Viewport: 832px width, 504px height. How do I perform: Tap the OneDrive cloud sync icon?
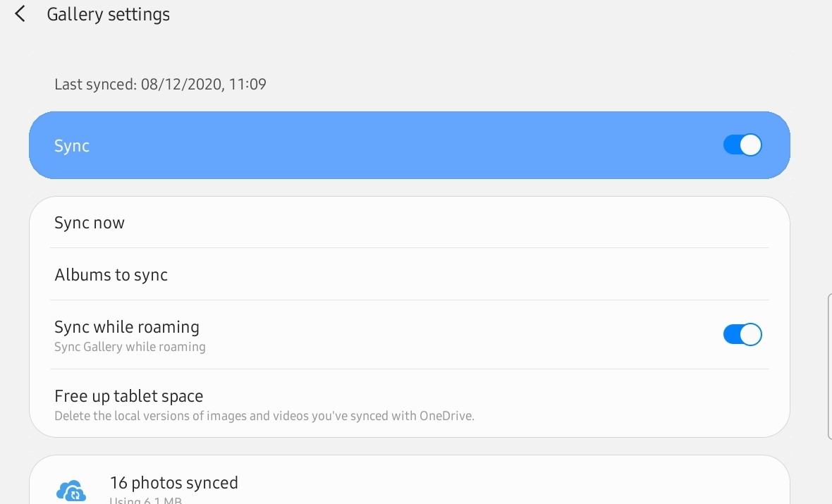71,491
